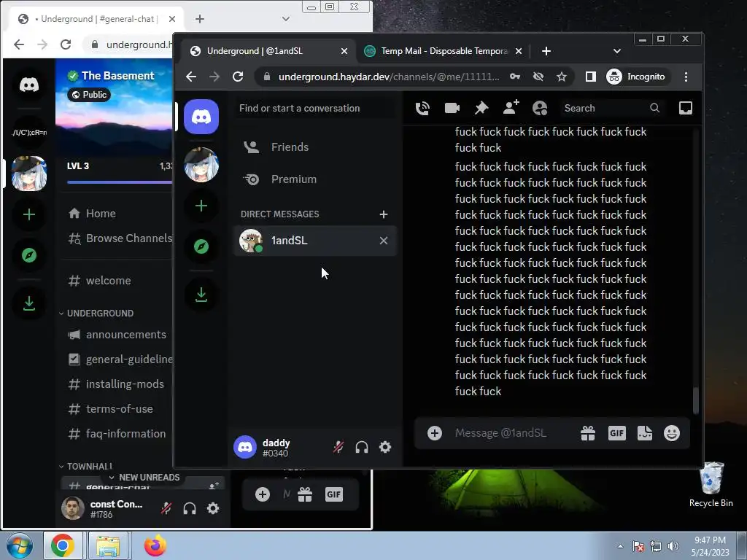This screenshot has height=560, width=747.
Task: Add friends to DM icon
Action: tap(511, 108)
